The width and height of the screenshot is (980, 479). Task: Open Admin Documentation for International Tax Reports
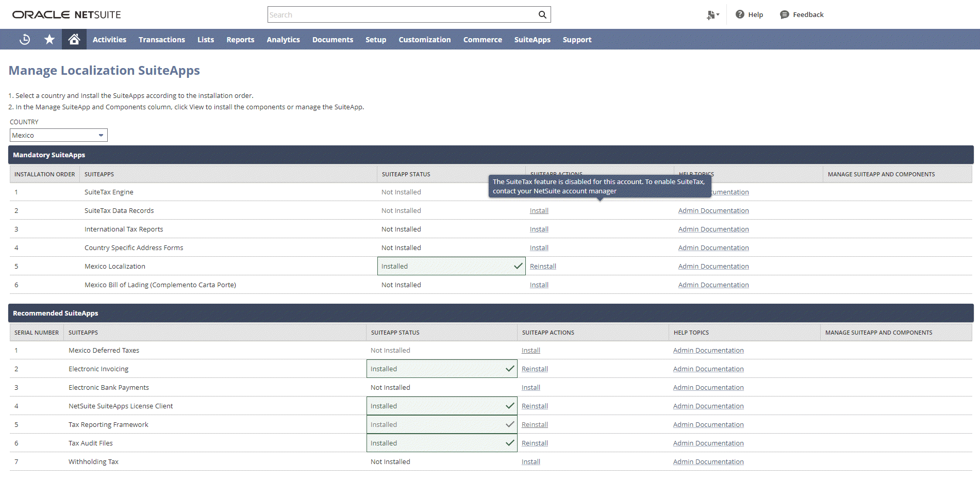point(713,229)
